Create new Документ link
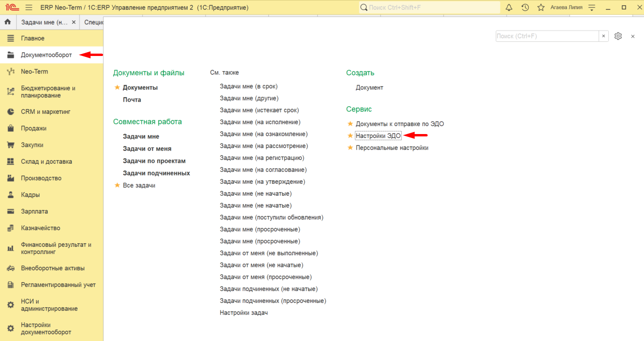644x341 pixels. pyautogui.click(x=369, y=87)
